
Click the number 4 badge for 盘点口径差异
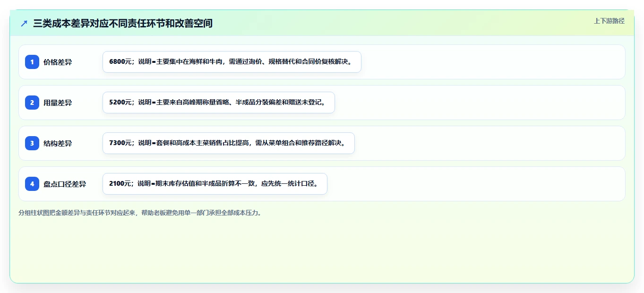coord(32,184)
